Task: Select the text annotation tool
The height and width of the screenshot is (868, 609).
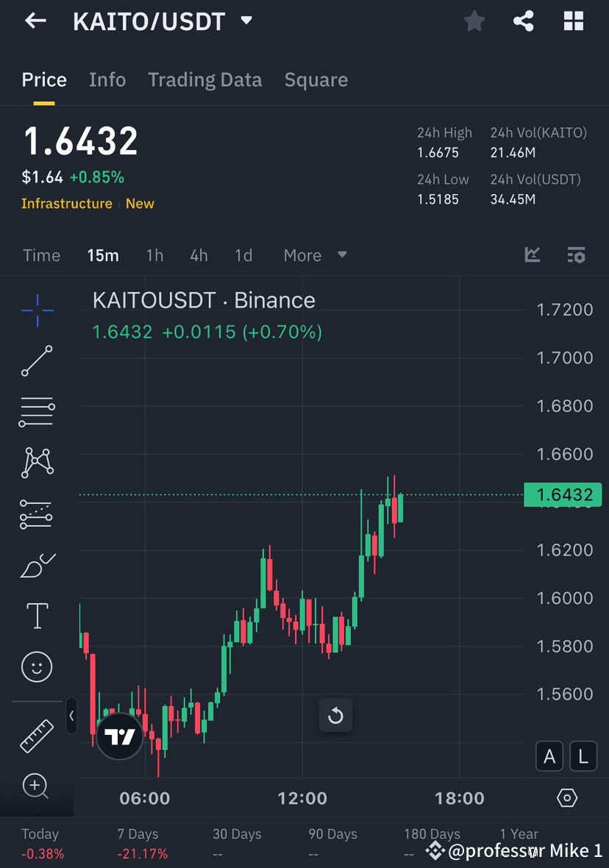Action: coord(36,616)
